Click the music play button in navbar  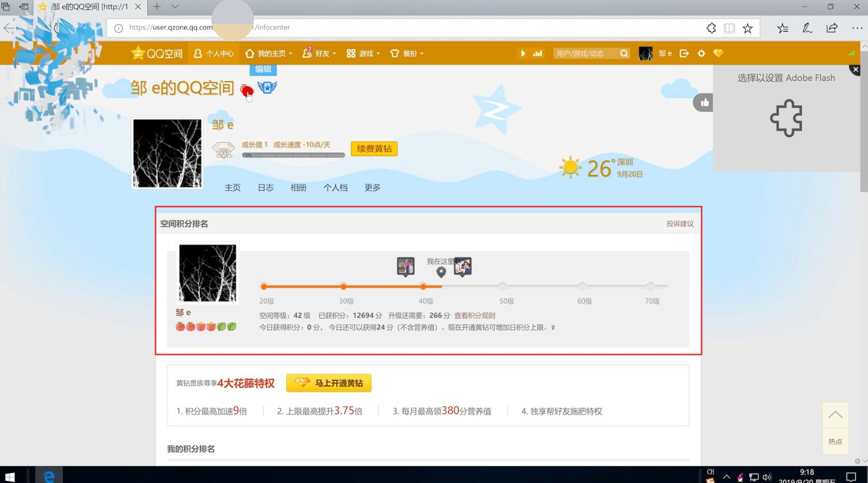click(523, 53)
